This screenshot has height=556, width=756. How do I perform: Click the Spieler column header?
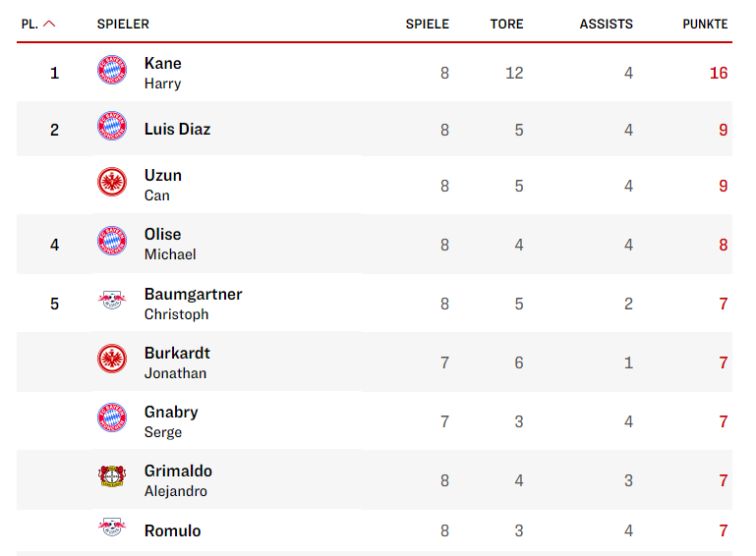123,25
